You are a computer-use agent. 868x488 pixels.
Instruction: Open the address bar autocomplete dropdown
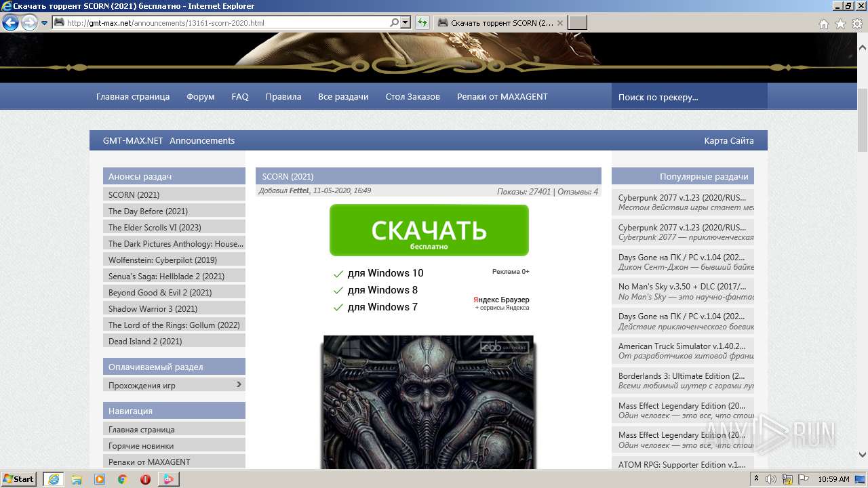point(406,22)
